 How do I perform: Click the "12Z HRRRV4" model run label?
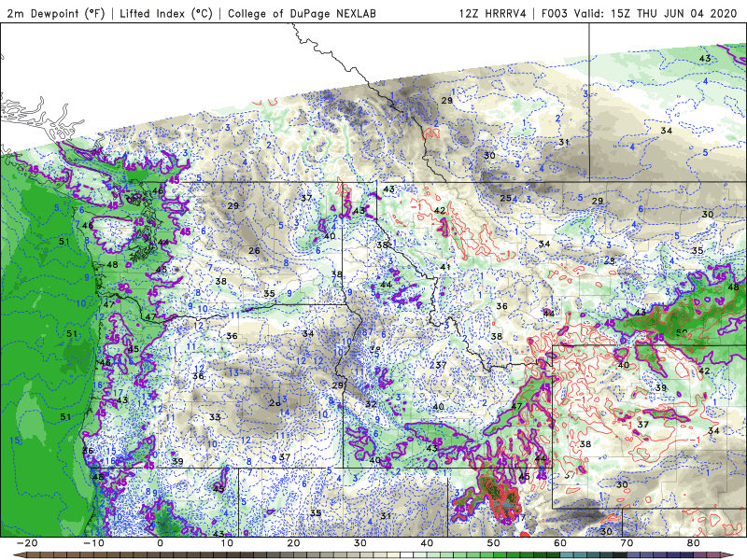(493, 13)
